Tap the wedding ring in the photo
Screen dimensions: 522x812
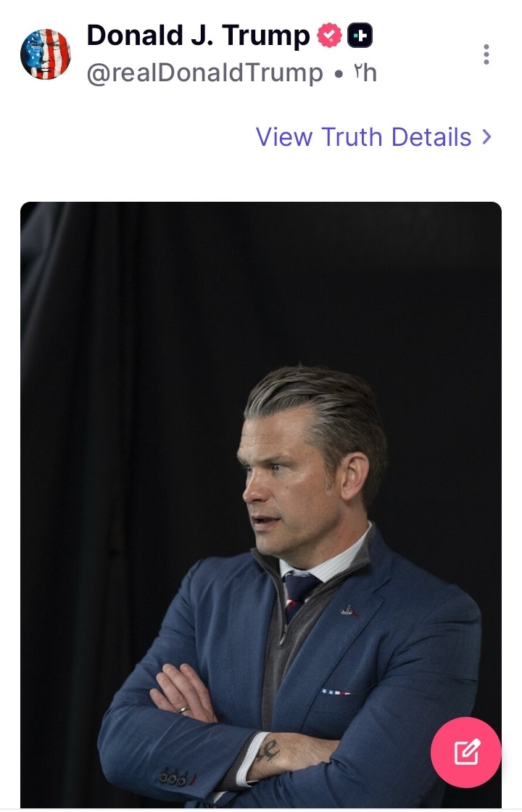click(x=183, y=710)
